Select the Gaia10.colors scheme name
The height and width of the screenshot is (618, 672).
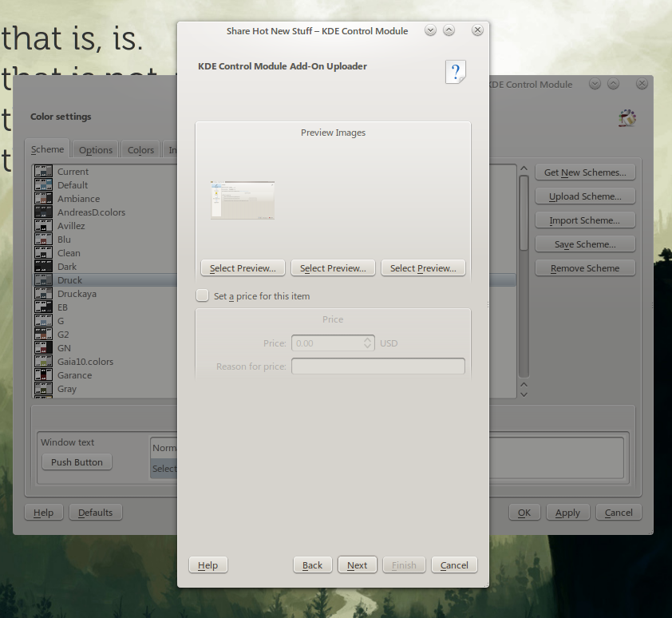point(85,362)
